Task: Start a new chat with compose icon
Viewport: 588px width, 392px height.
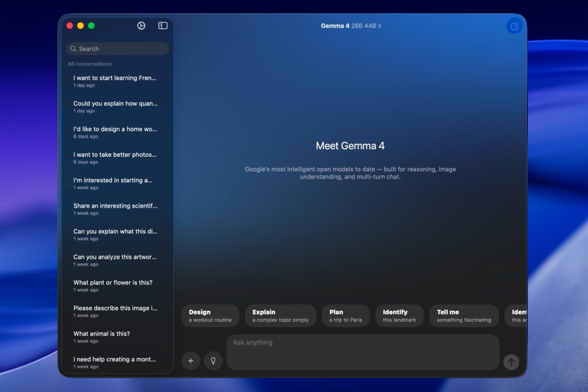Action: (514, 26)
